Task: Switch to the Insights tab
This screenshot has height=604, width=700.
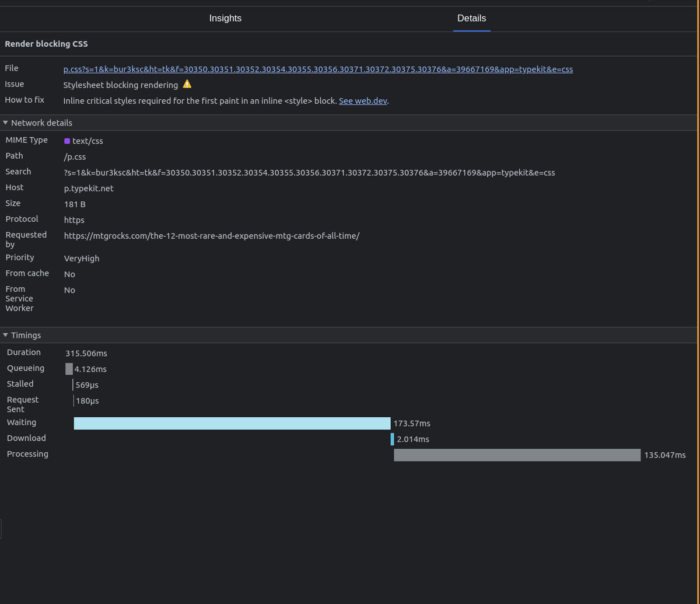Action: 225,18
